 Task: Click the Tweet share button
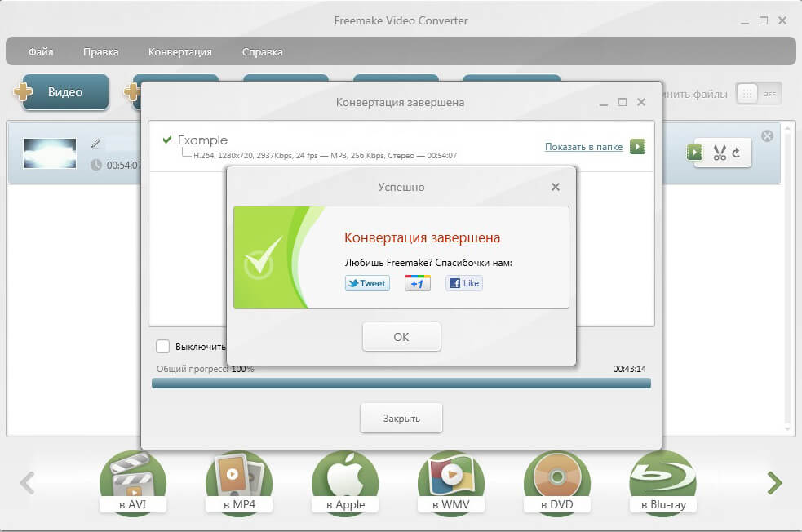coord(367,283)
